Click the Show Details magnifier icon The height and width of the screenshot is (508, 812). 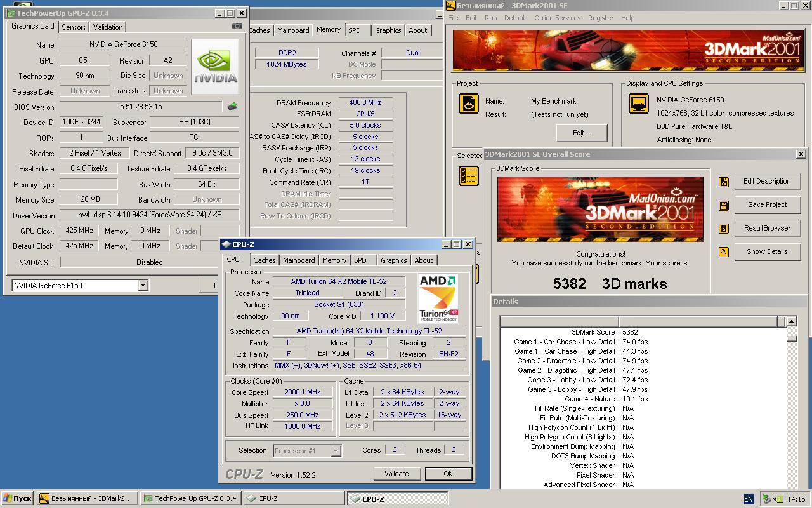(724, 252)
